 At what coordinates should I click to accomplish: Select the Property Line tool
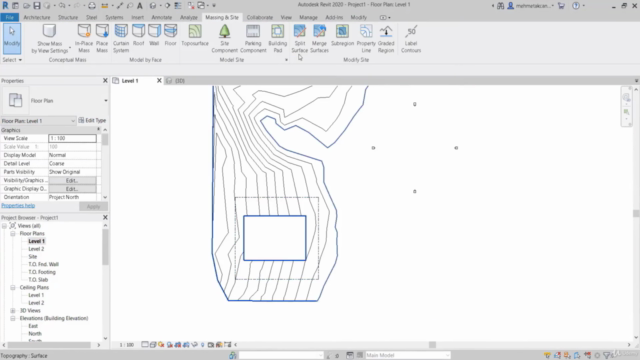point(366,39)
